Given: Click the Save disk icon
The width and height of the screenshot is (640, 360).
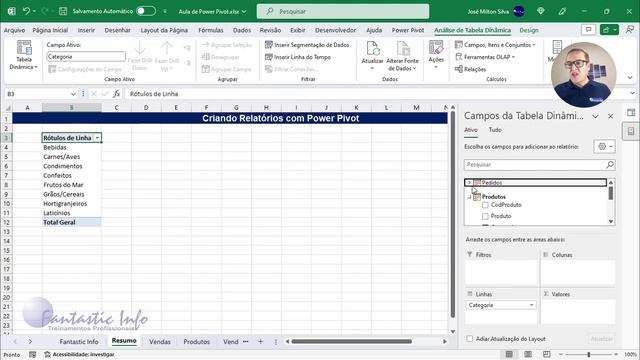Looking at the screenshot, I should (63, 11).
